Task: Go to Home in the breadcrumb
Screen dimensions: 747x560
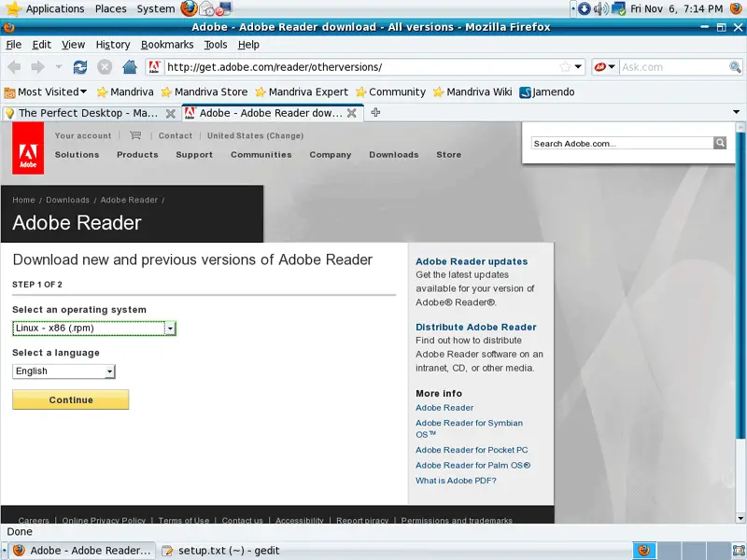Action: [x=24, y=200]
